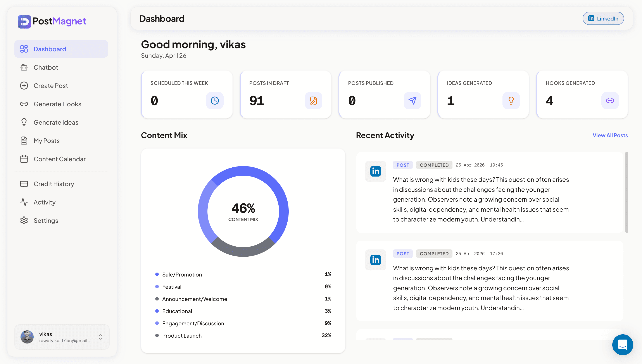The width and height of the screenshot is (642, 364).
Task: Click the Generate Hooks link icon
Action: [x=24, y=104]
